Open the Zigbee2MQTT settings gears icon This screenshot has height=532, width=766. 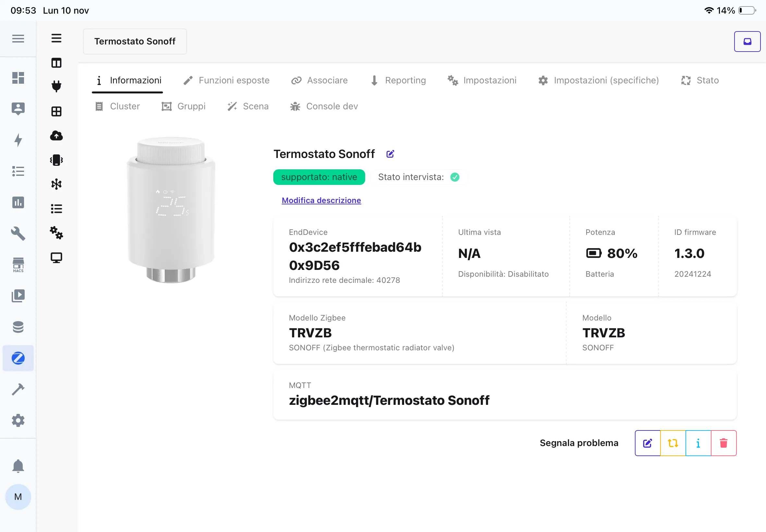tap(56, 233)
